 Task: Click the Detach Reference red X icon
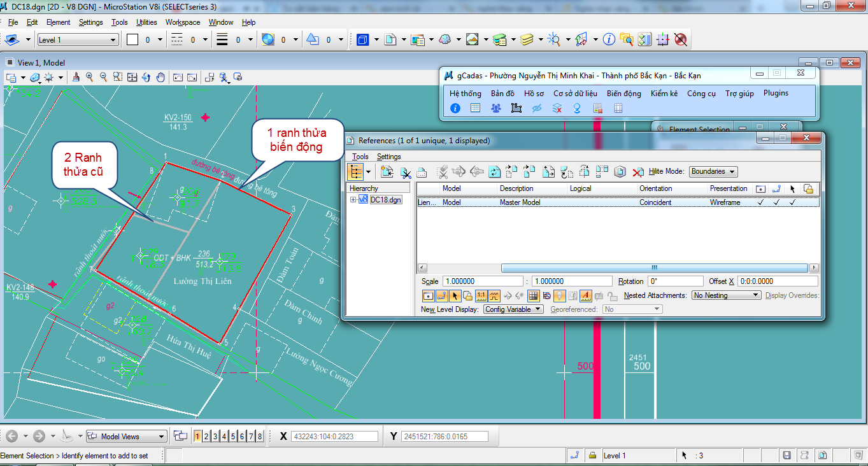(x=637, y=172)
